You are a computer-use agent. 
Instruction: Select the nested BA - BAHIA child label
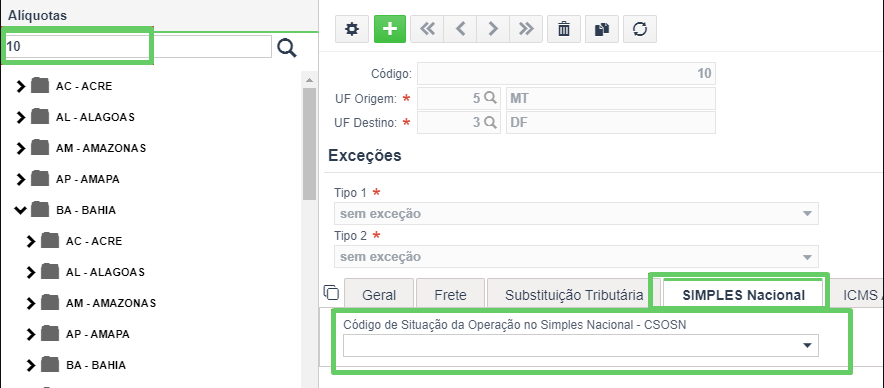tap(96, 365)
